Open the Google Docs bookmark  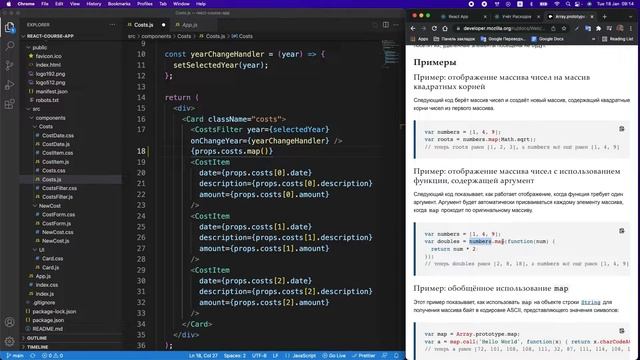[547, 39]
